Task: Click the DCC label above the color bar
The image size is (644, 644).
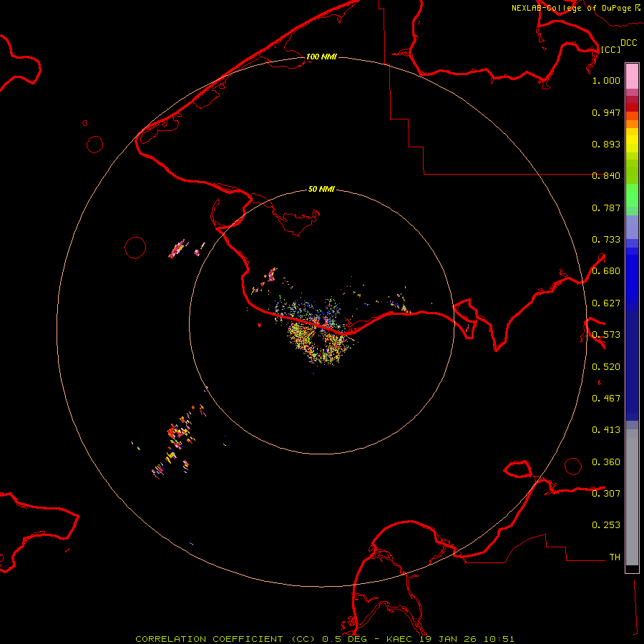Action: [628, 42]
